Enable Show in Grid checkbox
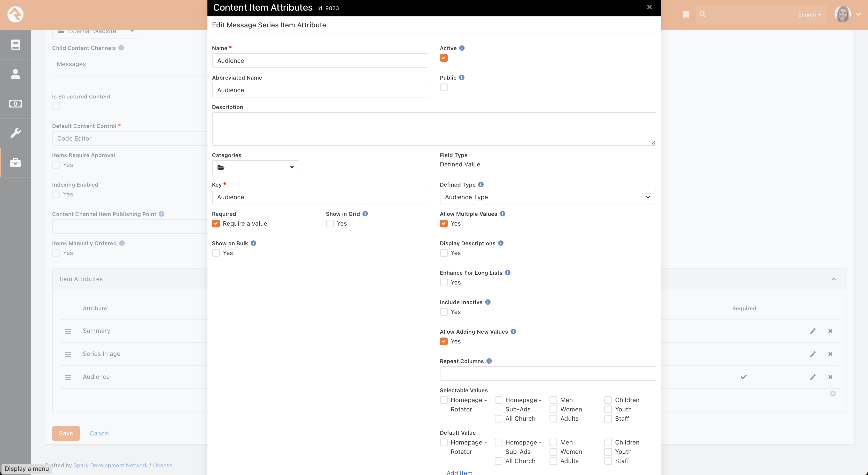 330,224
